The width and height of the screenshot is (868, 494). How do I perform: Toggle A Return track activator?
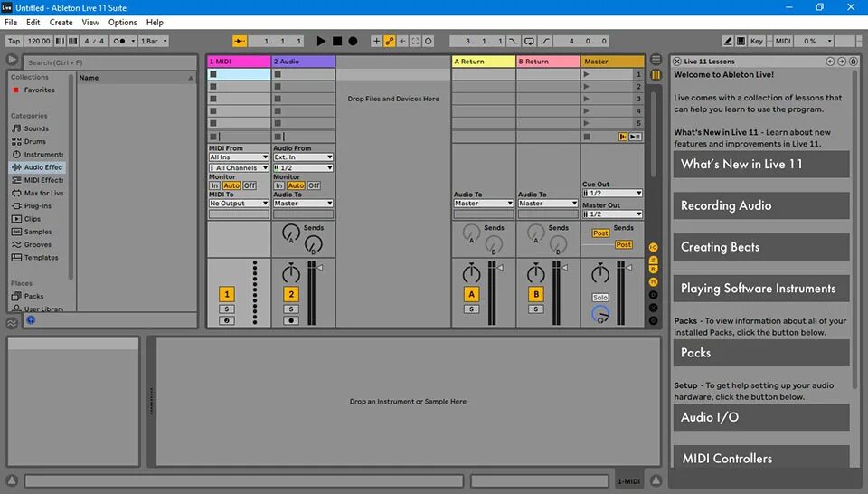[471, 294]
